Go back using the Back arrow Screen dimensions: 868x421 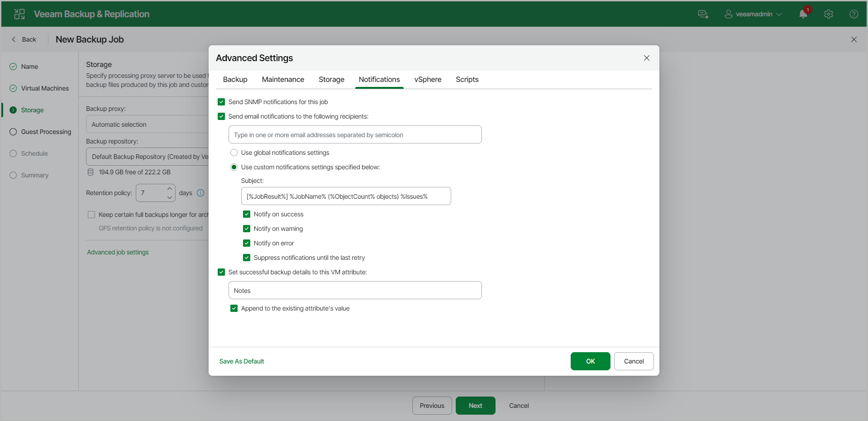(x=24, y=39)
